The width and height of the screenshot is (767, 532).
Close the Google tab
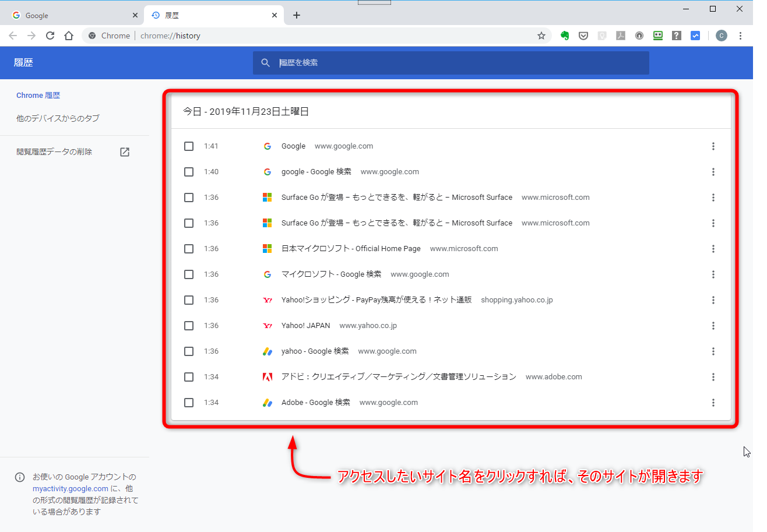pos(135,15)
